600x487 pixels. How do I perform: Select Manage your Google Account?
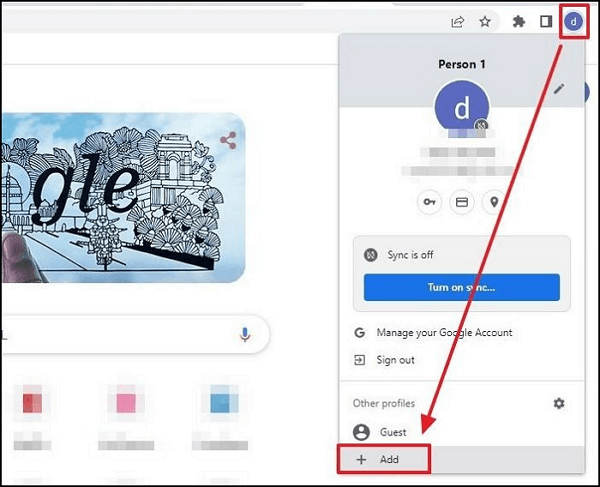point(444,332)
